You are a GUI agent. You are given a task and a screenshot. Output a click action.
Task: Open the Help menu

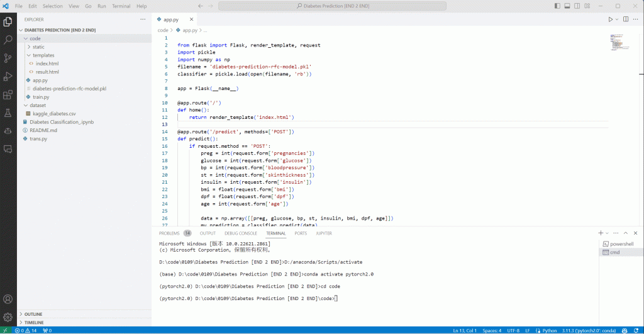pos(142,6)
